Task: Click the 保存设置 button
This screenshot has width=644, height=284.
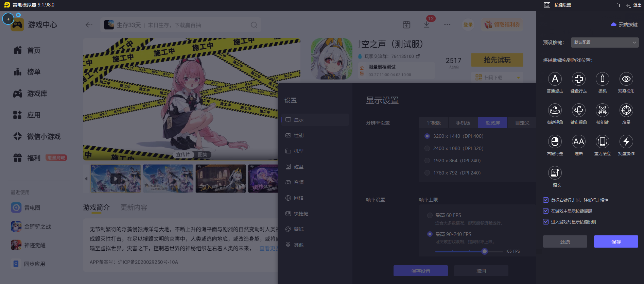Action: pos(421,271)
